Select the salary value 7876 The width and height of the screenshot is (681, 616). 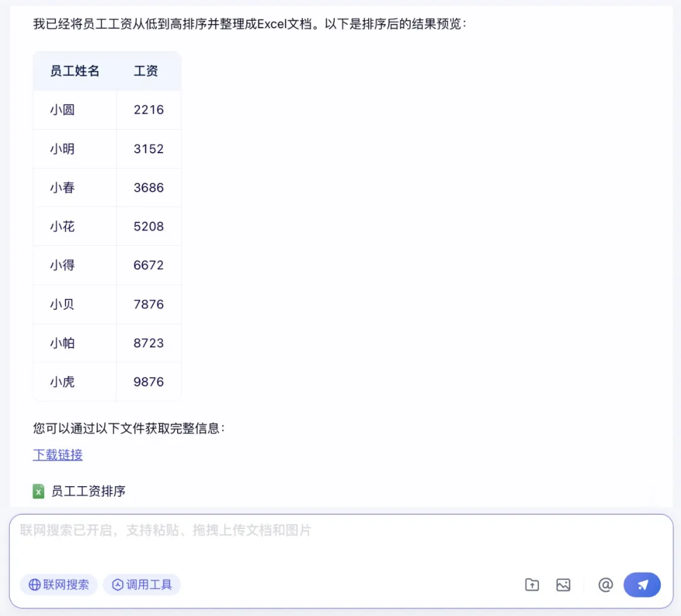(149, 304)
